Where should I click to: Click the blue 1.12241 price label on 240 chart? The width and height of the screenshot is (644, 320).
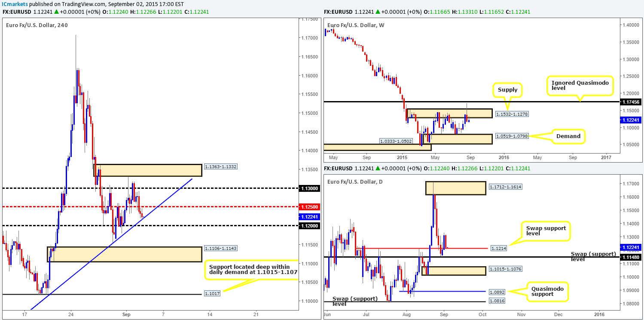pyautogui.click(x=310, y=217)
